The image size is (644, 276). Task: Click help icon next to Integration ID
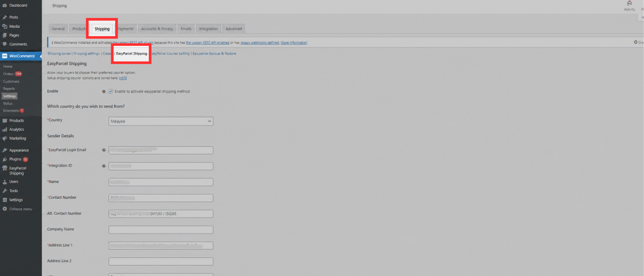(x=104, y=166)
